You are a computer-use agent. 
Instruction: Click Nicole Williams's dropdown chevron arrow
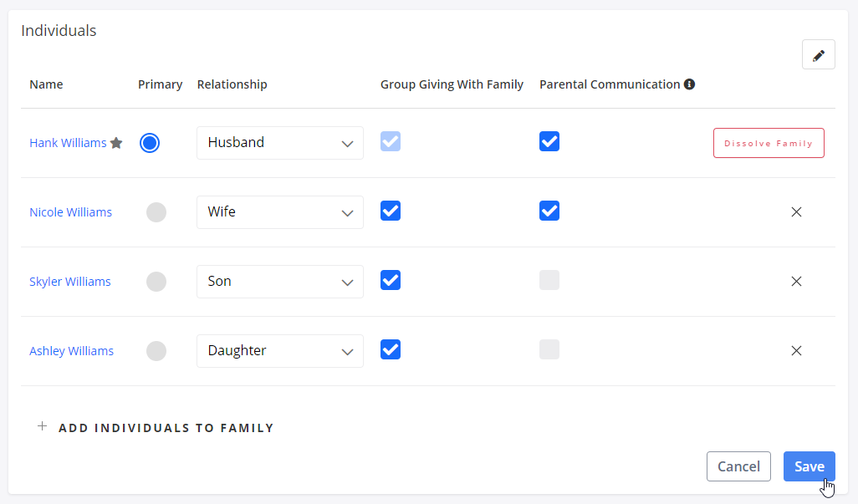(x=348, y=212)
